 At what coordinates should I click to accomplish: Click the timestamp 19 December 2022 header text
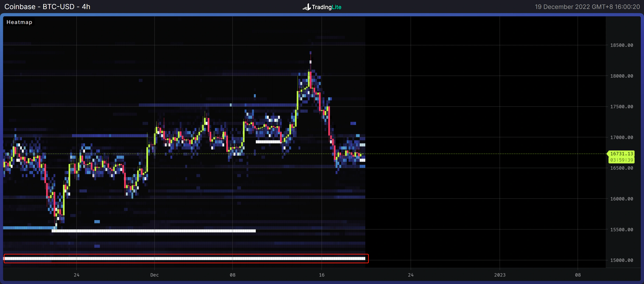tap(587, 7)
